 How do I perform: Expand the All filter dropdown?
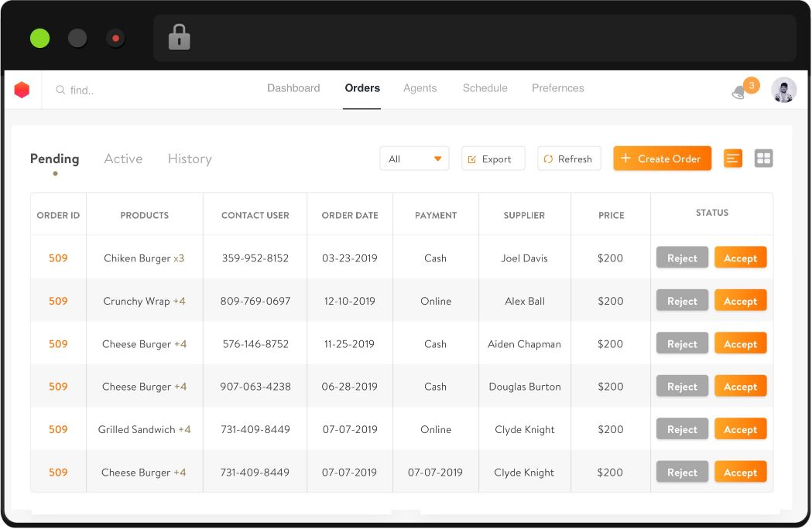[414, 159]
